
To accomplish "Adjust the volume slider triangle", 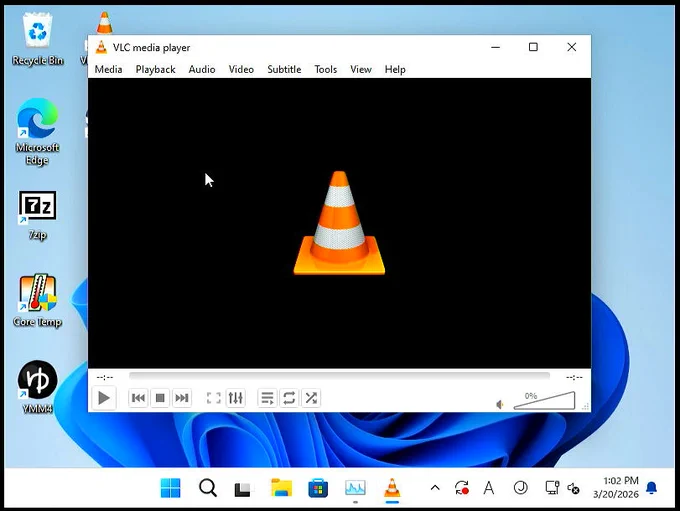I will (x=544, y=400).
